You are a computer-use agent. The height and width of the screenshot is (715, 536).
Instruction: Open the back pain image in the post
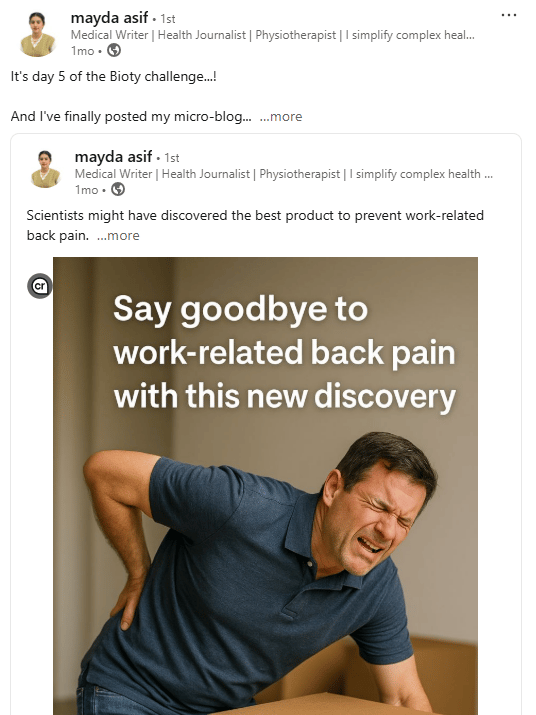[265, 486]
